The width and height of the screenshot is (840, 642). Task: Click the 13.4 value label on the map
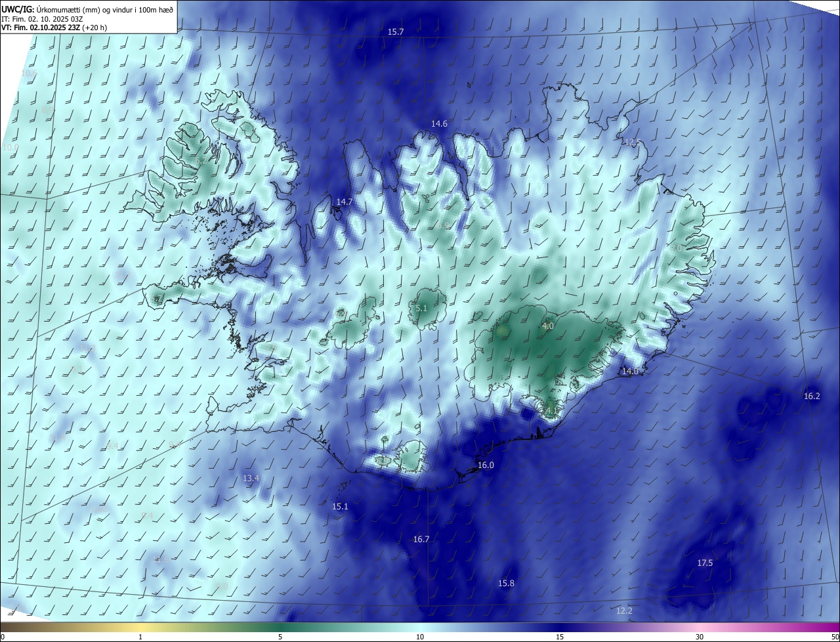pyautogui.click(x=251, y=479)
